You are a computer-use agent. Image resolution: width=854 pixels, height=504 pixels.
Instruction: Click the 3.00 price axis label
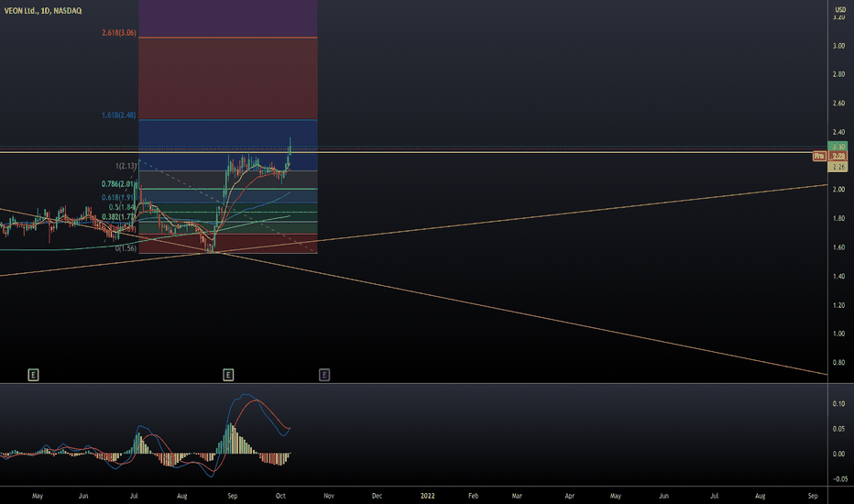click(x=838, y=46)
